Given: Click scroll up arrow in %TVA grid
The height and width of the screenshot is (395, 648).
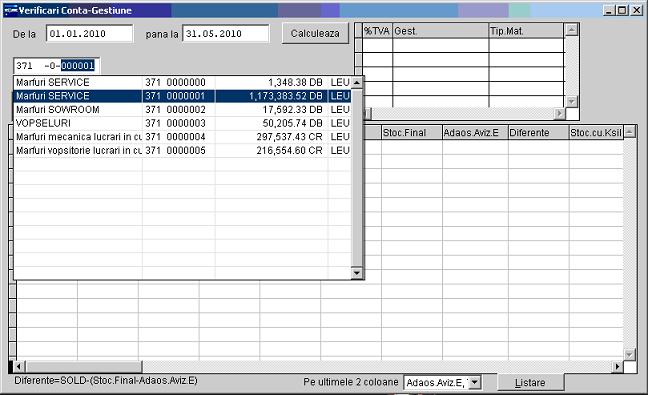Looking at the screenshot, I should [x=571, y=30].
